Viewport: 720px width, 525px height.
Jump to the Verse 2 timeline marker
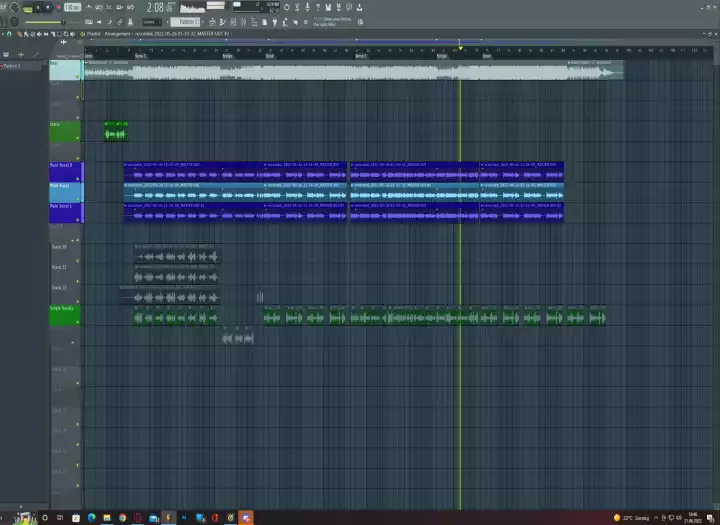pyautogui.click(x=361, y=56)
